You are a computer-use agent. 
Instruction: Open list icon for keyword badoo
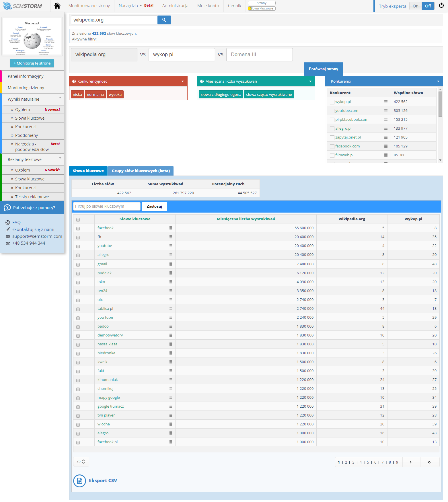pyautogui.click(x=170, y=326)
